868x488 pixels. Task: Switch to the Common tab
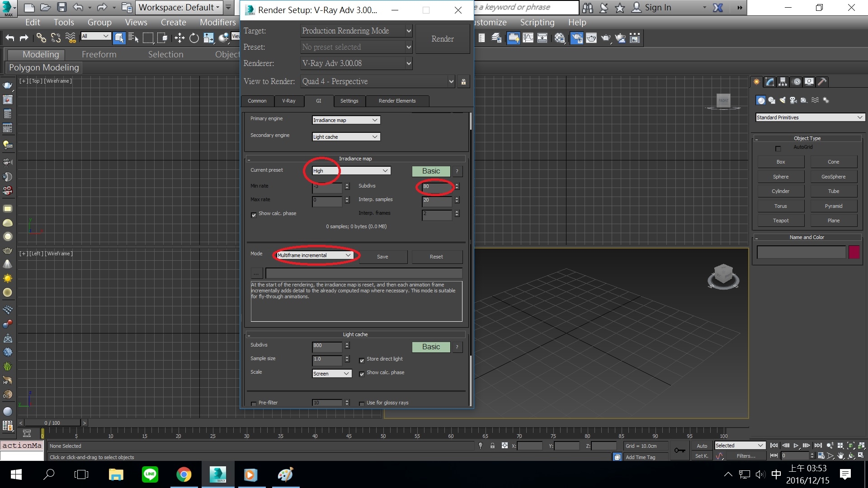click(257, 101)
